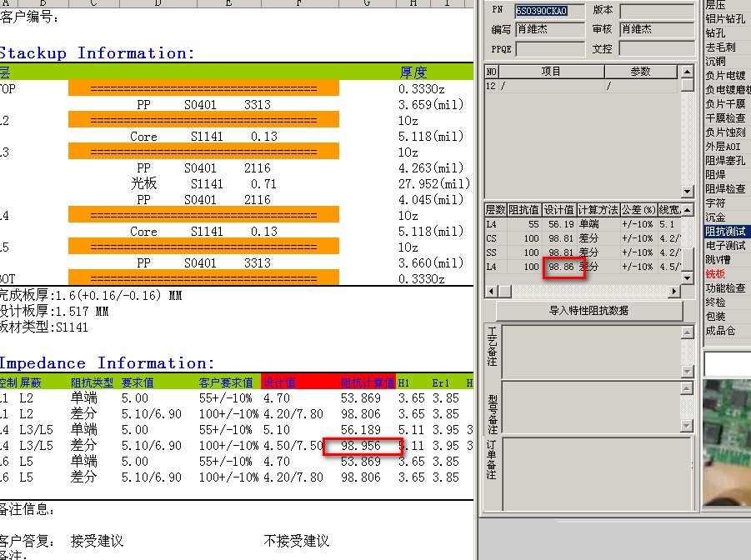Viewport: 751px width, 560px height.
Task: Select 负片干膜 in the process list
Action: tap(725, 103)
